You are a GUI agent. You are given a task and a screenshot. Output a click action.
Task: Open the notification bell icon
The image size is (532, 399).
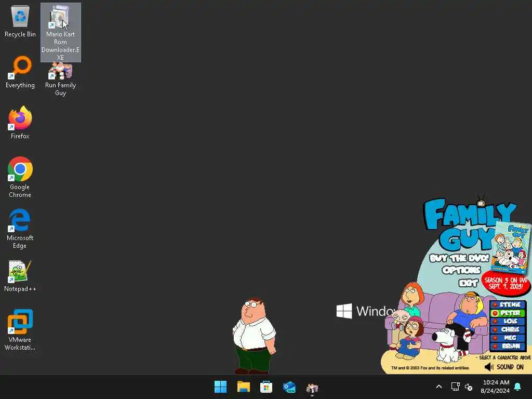[x=518, y=387]
